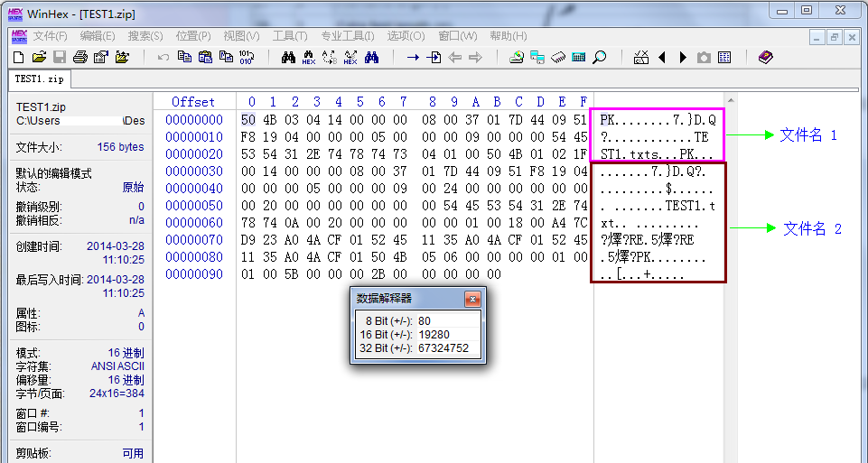
Task: Click the Replace text icon
Action: point(330,57)
